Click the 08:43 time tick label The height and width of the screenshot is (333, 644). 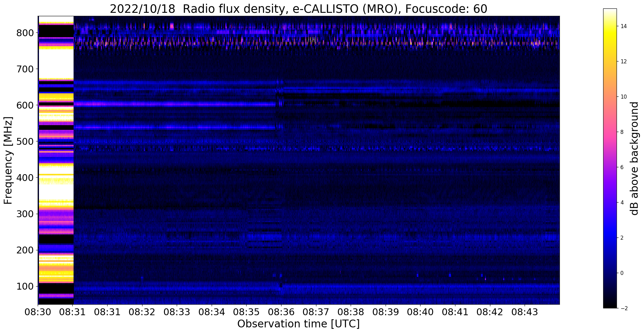525,312
